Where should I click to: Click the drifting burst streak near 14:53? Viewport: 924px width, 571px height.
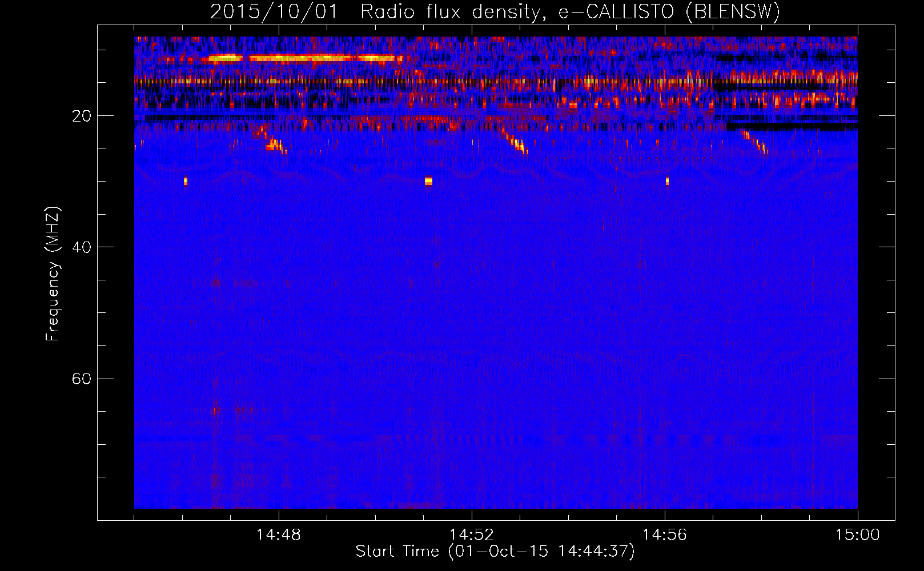pyautogui.click(x=514, y=141)
